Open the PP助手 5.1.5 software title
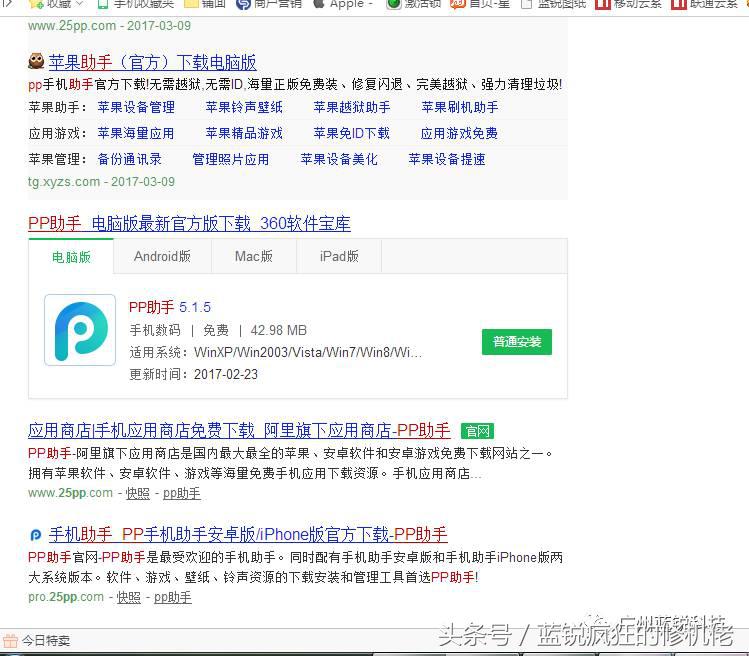Viewport: 749px width, 656px height. [x=170, y=307]
